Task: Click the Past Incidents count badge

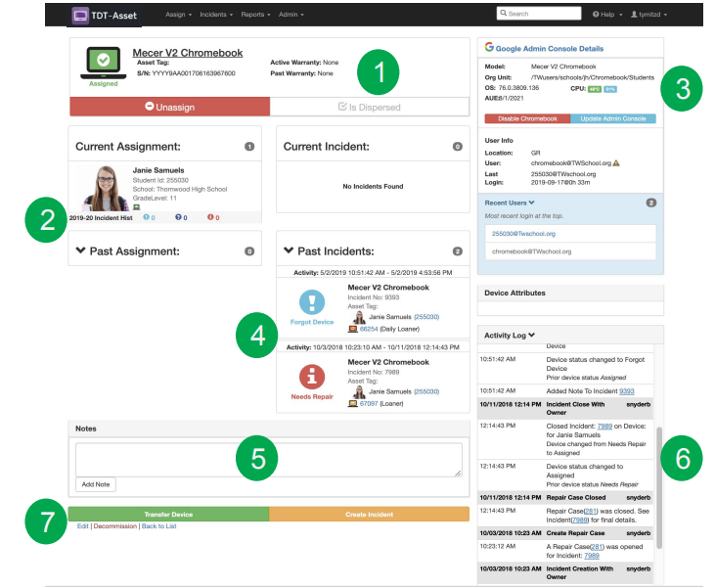Action: pyautogui.click(x=458, y=251)
